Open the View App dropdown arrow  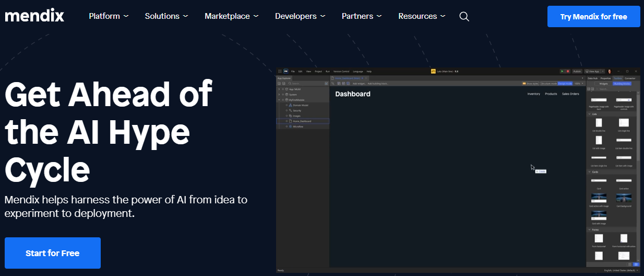pos(603,71)
